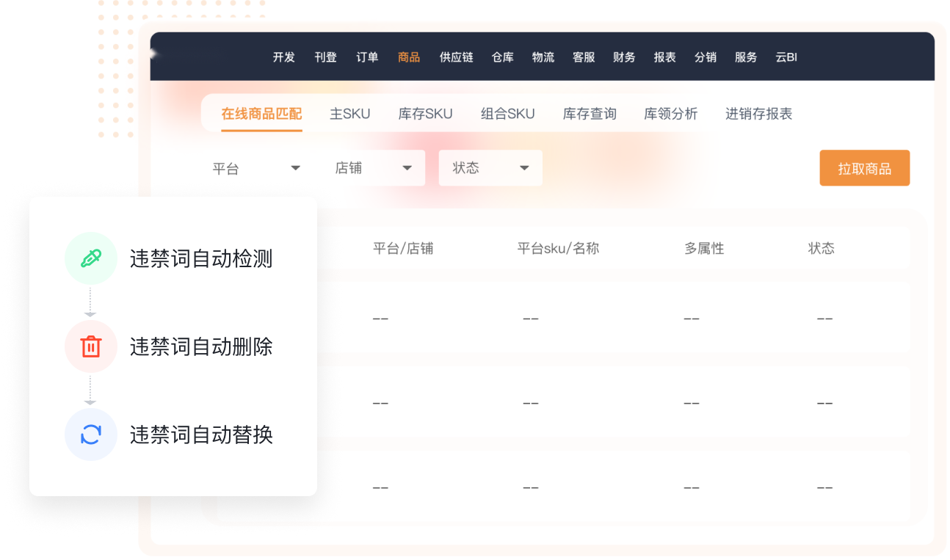950x560 pixels.
Task: Open the 店铺 dropdown list
Action: tap(374, 168)
